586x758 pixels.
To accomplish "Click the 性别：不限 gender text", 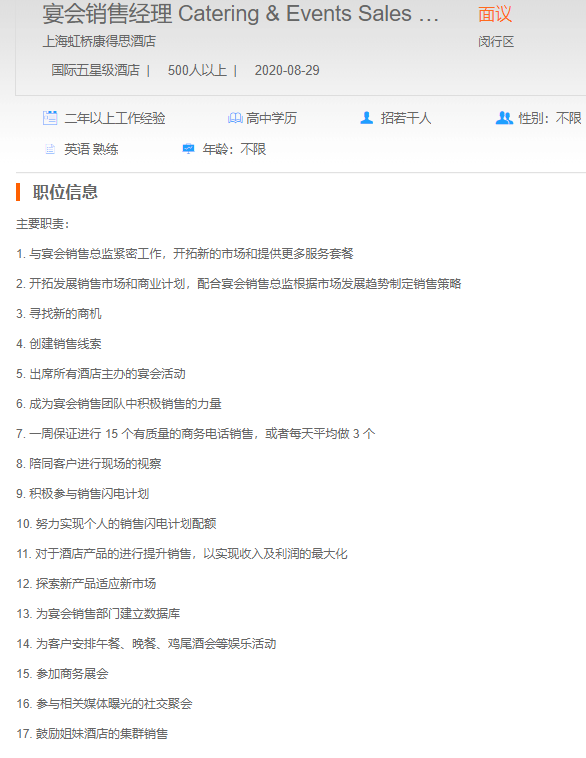I will coord(550,118).
